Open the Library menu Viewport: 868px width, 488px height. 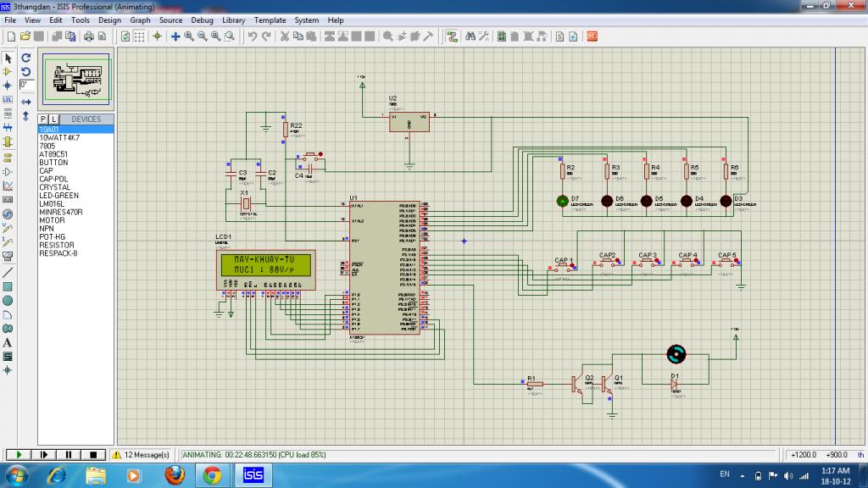point(234,19)
